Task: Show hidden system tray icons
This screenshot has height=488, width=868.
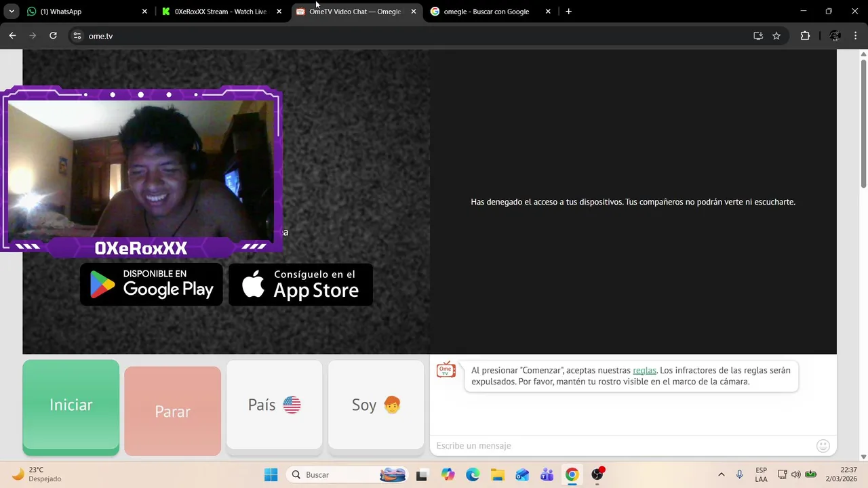Action: (721, 474)
